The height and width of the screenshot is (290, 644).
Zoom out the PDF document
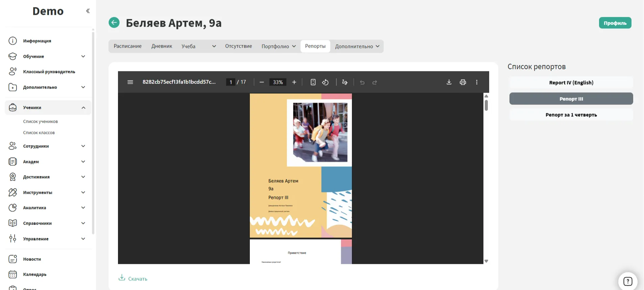262,82
